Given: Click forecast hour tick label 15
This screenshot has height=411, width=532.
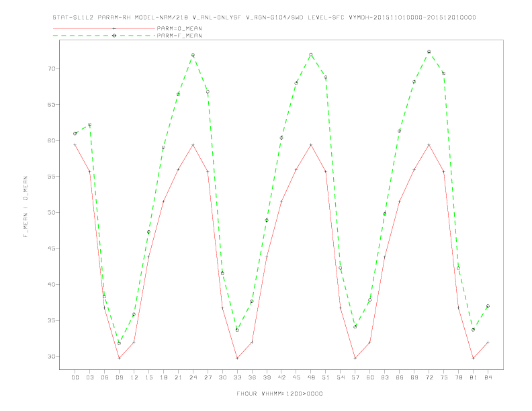Looking at the screenshot, I should click(148, 377).
